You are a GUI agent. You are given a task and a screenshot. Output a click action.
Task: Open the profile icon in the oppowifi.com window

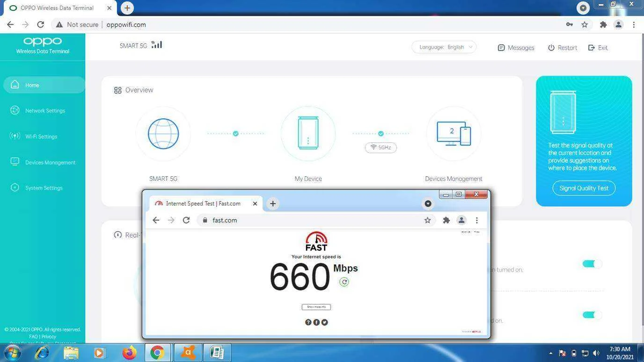(618, 25)
